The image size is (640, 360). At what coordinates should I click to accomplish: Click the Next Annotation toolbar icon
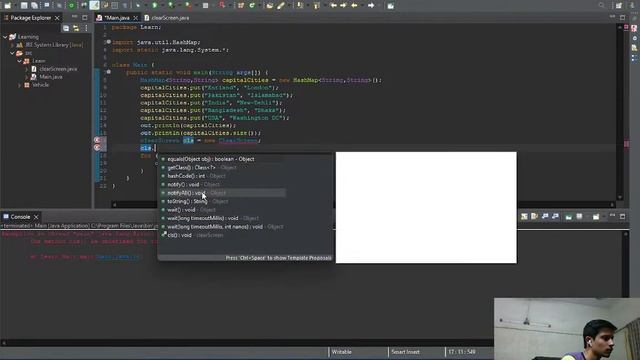coord(300,5)
